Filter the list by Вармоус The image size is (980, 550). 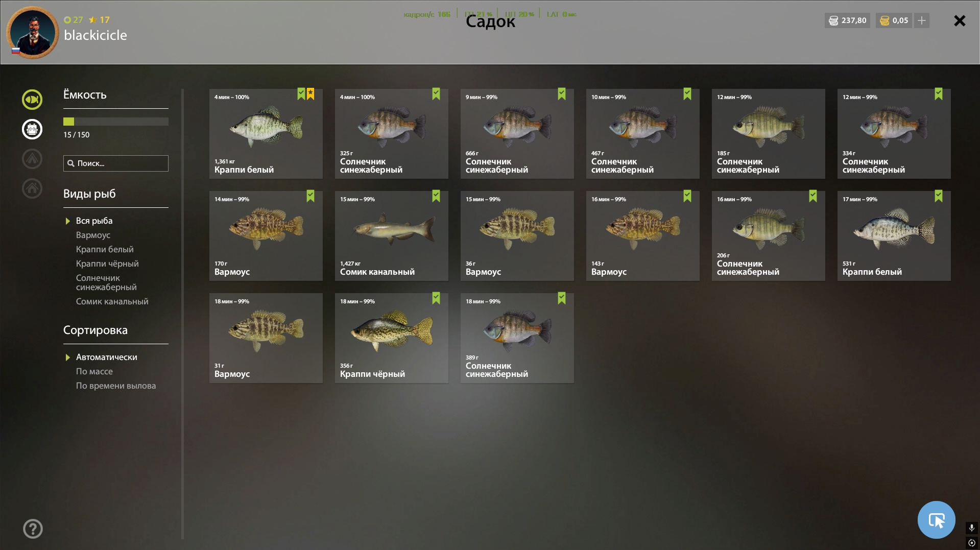click(x=93, y=235)
